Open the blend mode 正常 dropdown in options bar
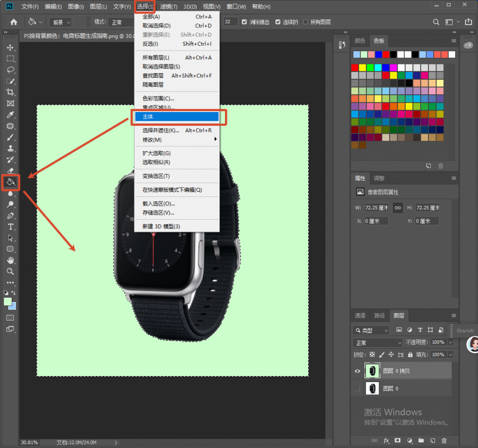478x448 pixels. tap(122, 22)
